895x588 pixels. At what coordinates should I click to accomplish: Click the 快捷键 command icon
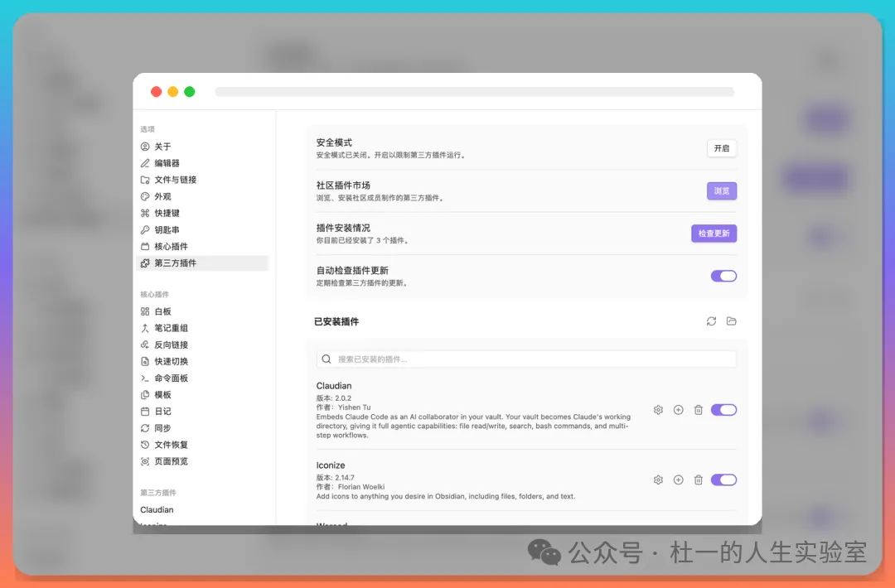click(x=145, y=213)
